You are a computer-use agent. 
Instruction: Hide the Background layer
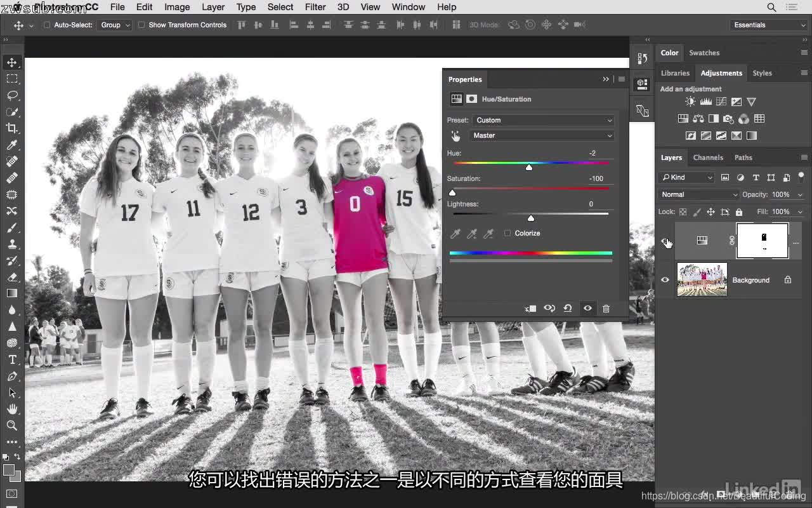(665, 280)
